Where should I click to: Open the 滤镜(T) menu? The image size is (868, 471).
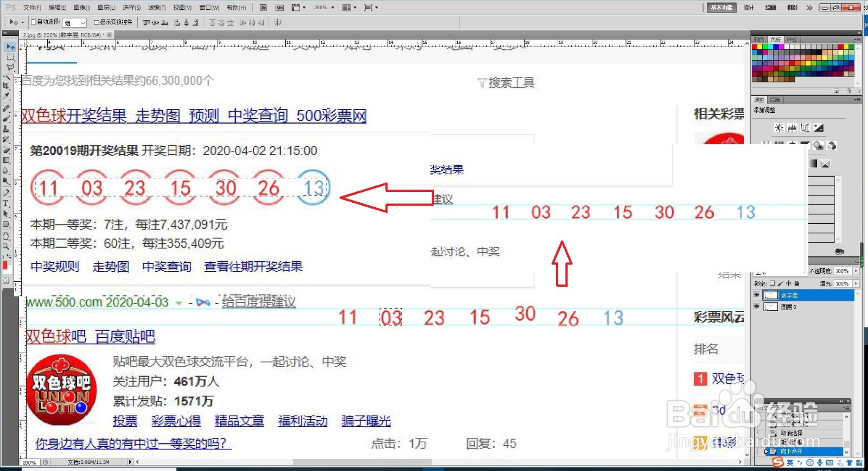(x=157, y=8)
